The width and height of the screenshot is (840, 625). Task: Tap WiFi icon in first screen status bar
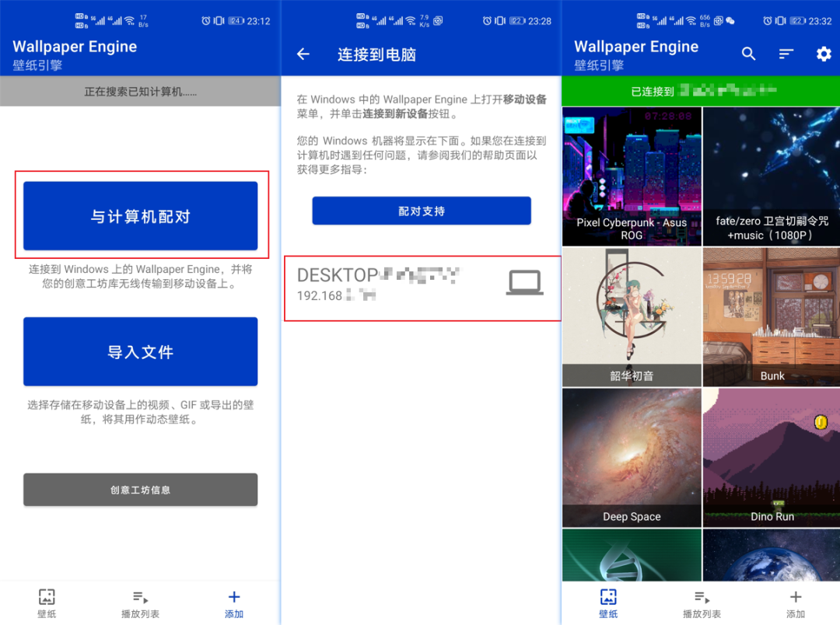(130, 21)
